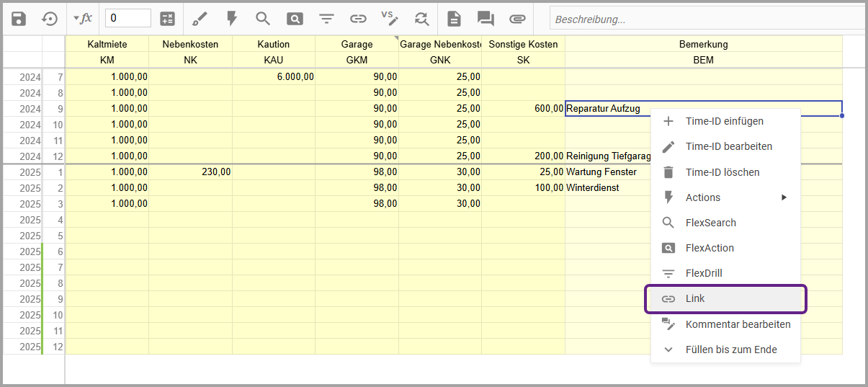Select the brush format tool
The image size is (868, 387).
coord(200,19)
